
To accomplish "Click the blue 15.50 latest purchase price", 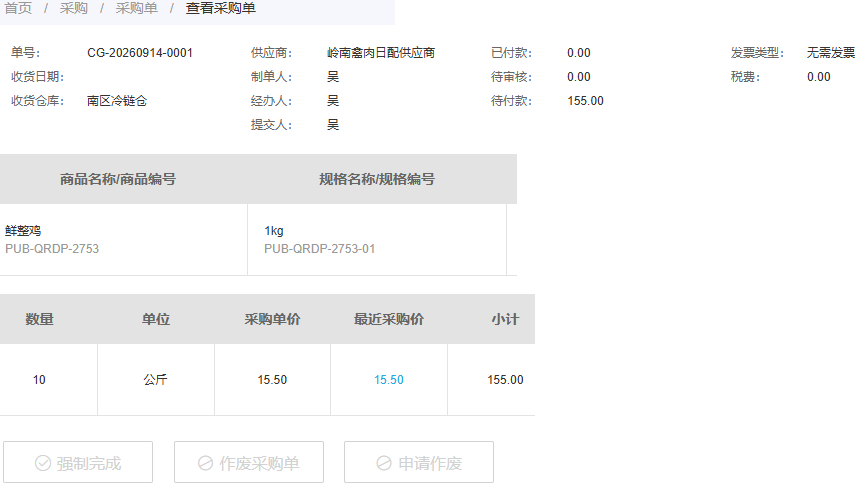I will pyautogui.click(x=389, y=380).
